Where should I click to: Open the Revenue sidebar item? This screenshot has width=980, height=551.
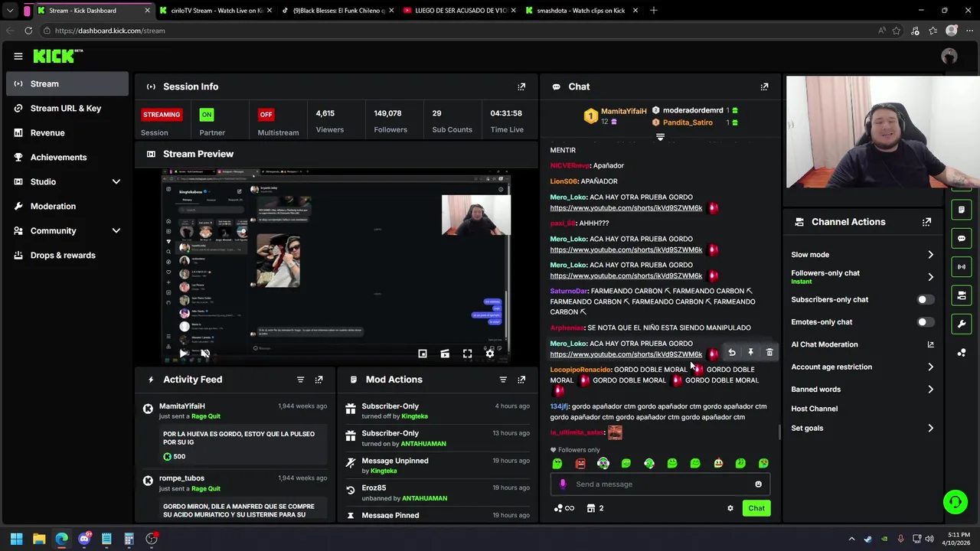[x=67, y=132]
